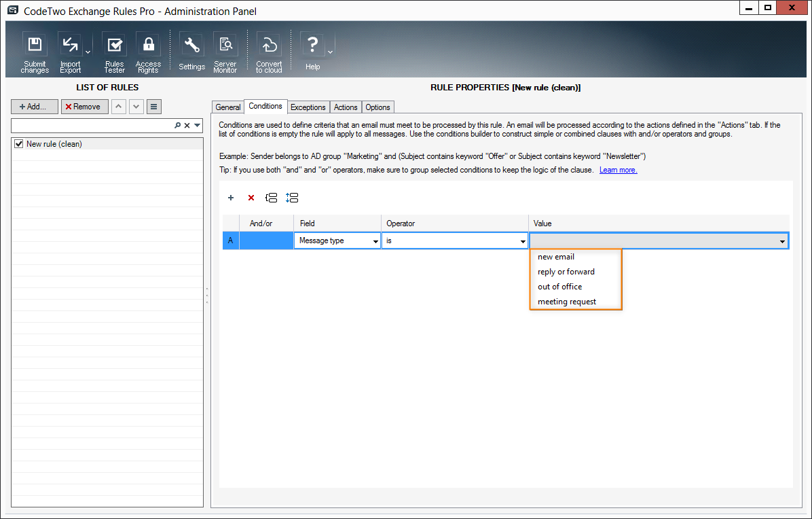Screen dimensions: 812x519
Task: Launch the Rules Tester tool
Action: [115, 52]
